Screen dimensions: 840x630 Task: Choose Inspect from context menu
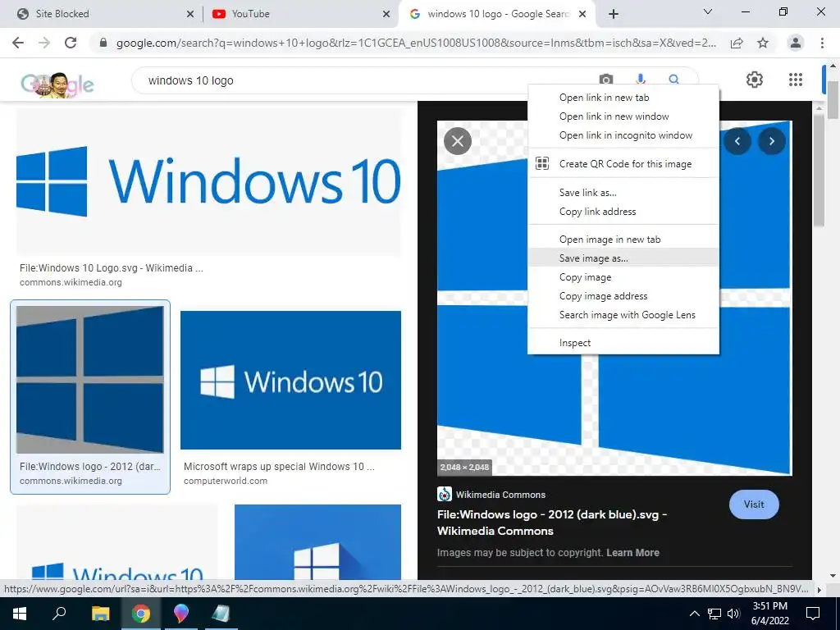623,343
